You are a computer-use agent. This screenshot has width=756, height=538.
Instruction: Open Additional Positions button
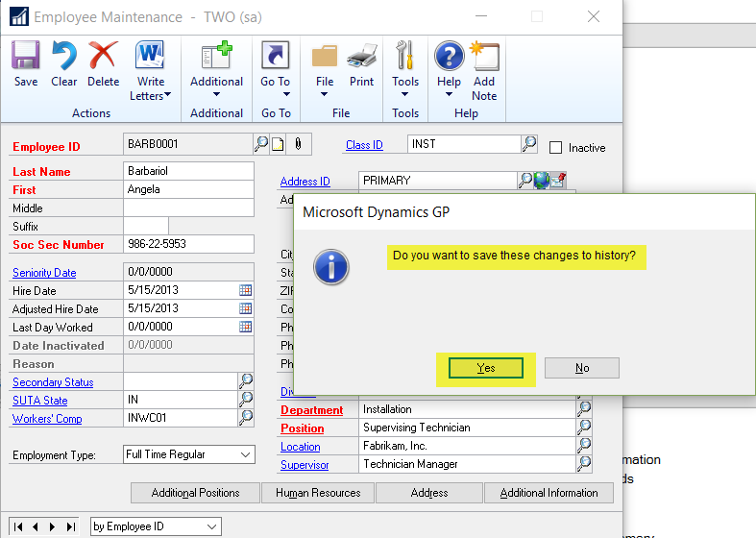(x=195, y=493)
